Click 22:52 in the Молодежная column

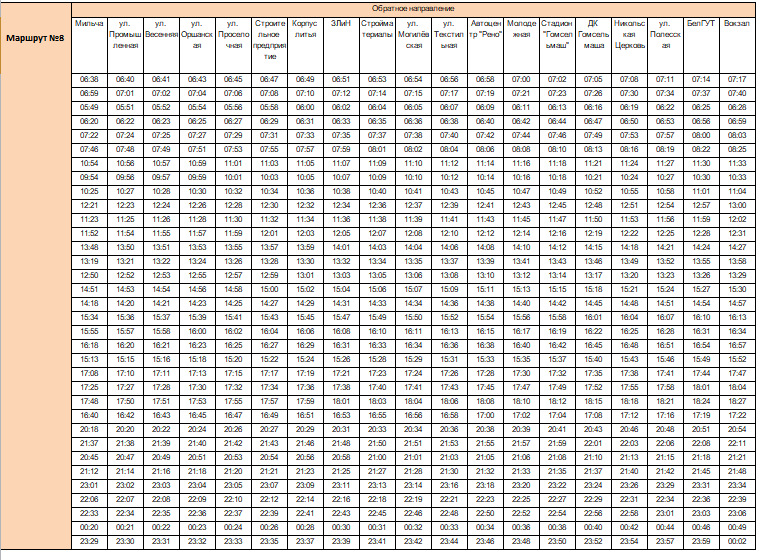point(521,514)
